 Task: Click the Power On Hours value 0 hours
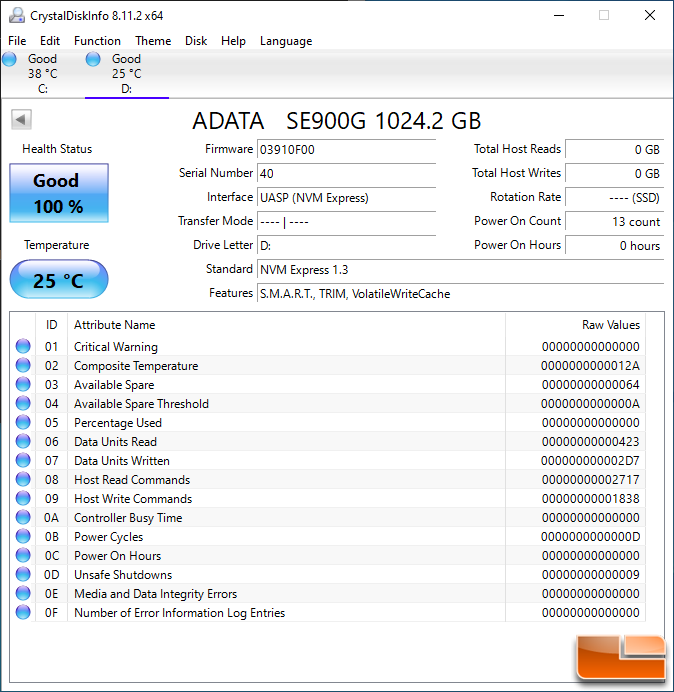[x=614, y=245]
